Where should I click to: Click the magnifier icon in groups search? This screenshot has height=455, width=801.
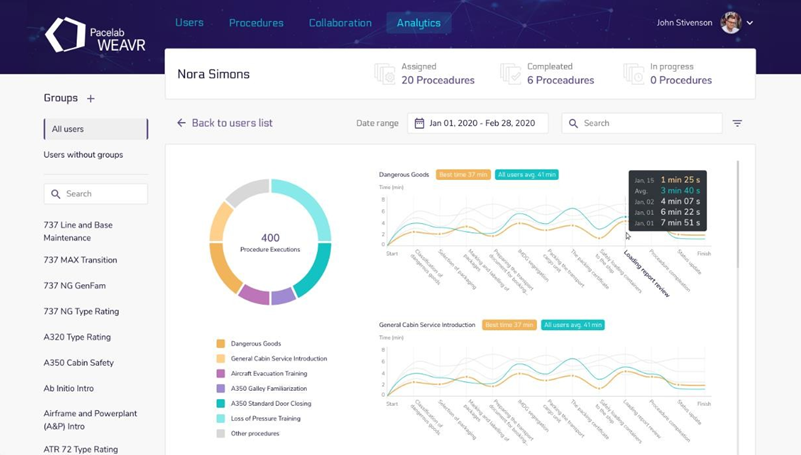click(x=56, y=194)
